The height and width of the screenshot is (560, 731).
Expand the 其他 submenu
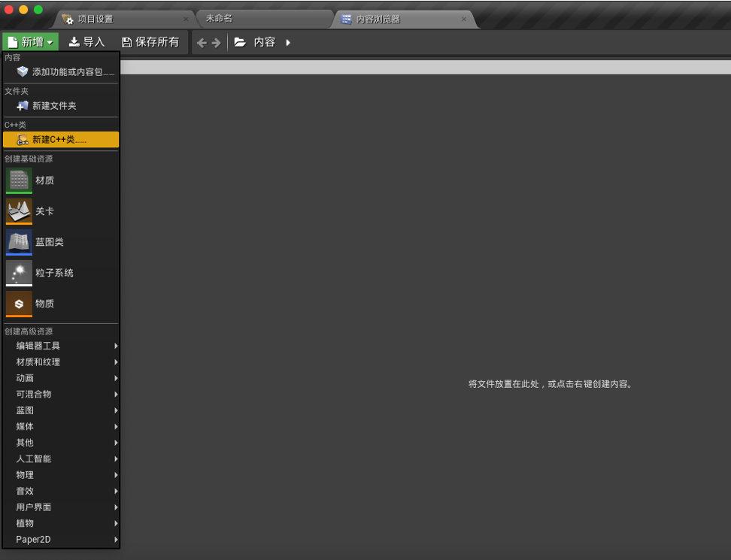tap(61, 443)
